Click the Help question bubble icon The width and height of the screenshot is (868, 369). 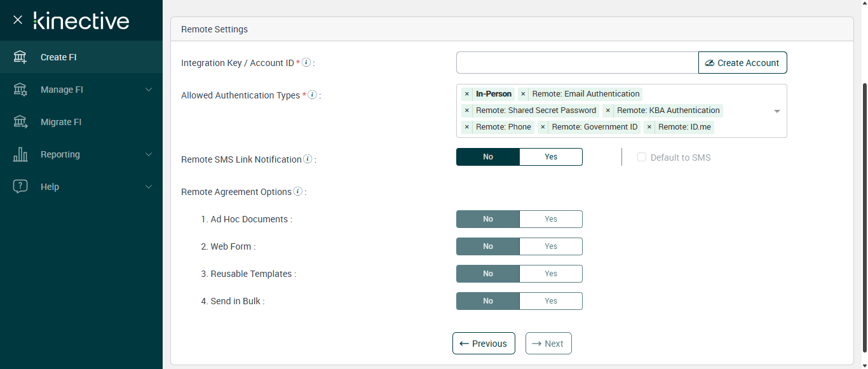[x=20, y=187]
